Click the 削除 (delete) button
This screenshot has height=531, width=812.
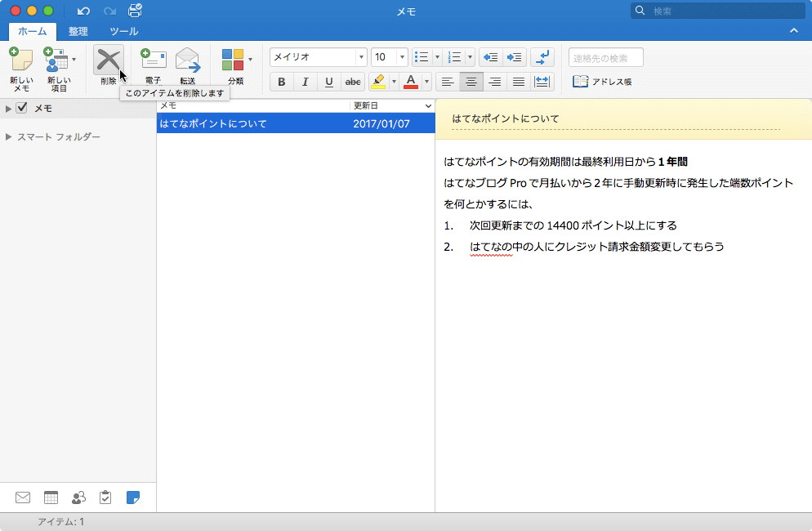point(108,64)
